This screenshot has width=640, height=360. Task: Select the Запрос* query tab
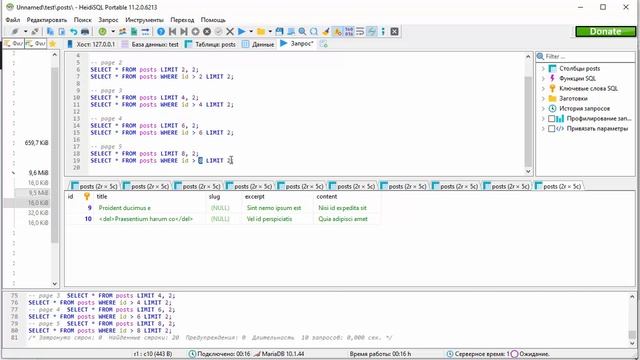pos(297,44)
